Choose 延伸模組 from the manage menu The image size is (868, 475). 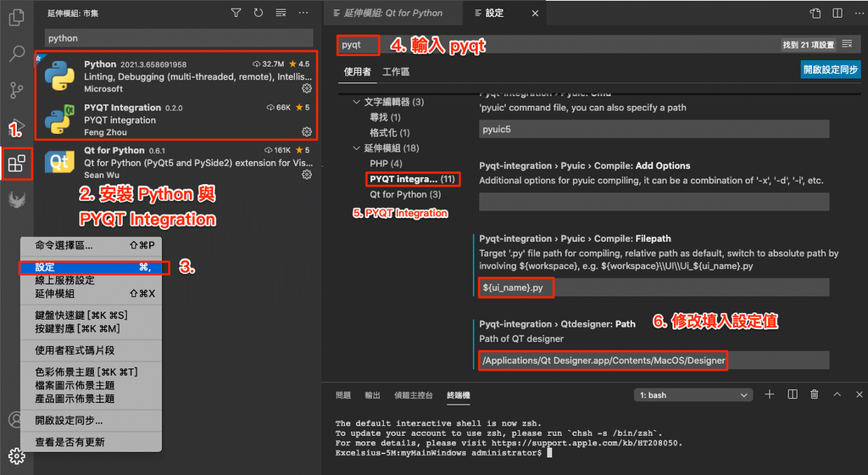[x=92, y=294]
